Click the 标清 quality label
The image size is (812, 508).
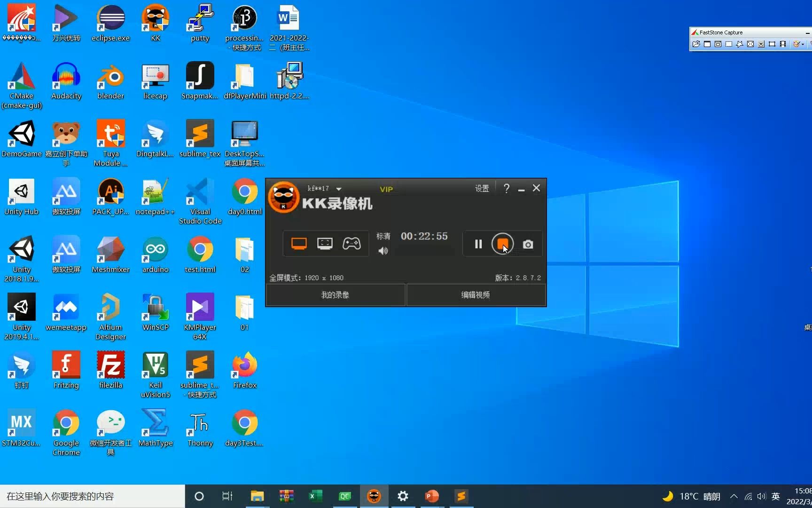click(383, 236)
